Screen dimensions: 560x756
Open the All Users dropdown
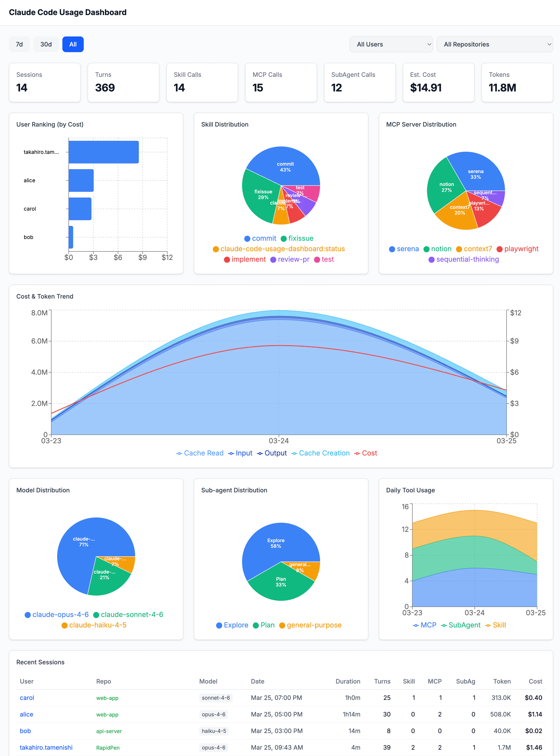(391, 45)
